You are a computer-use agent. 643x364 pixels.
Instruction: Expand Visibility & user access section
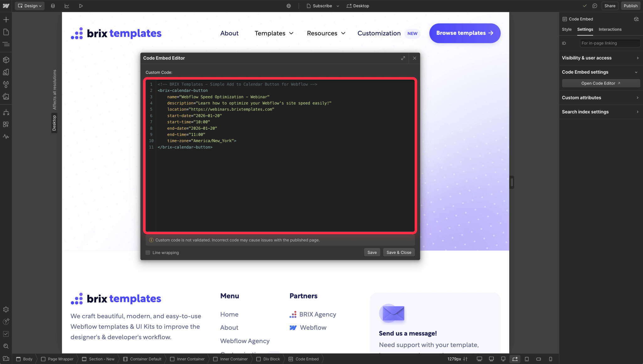pos(600,58)
